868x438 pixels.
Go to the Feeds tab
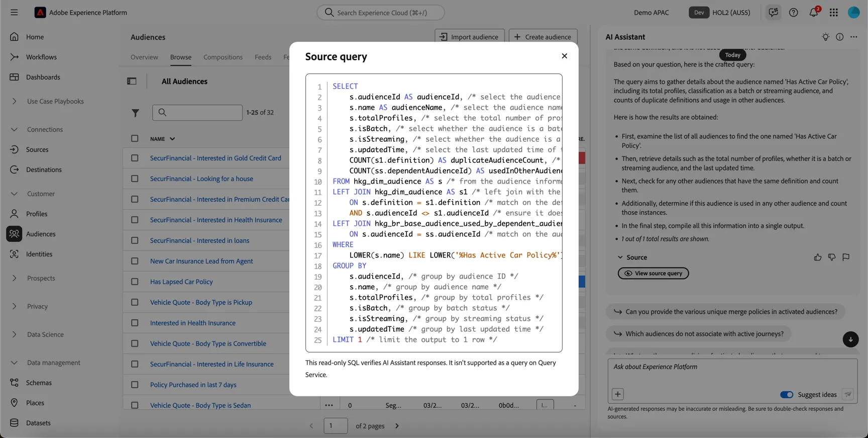pyautogui.click(x=263, y=57)
